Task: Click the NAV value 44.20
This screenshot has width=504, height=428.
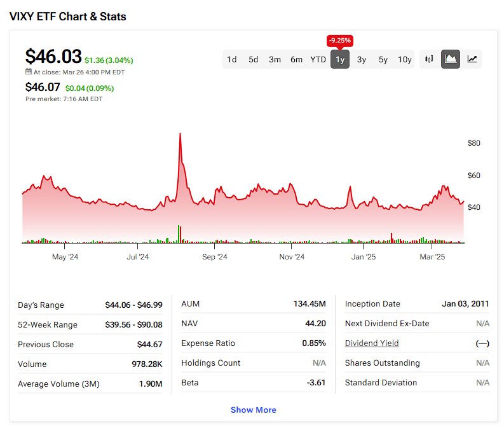Action: [315, 324]
